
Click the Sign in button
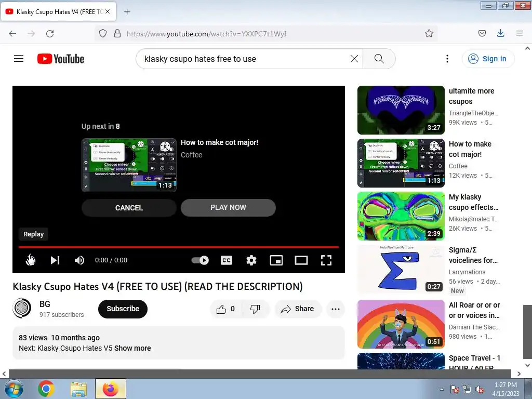(x=487, y=59)
